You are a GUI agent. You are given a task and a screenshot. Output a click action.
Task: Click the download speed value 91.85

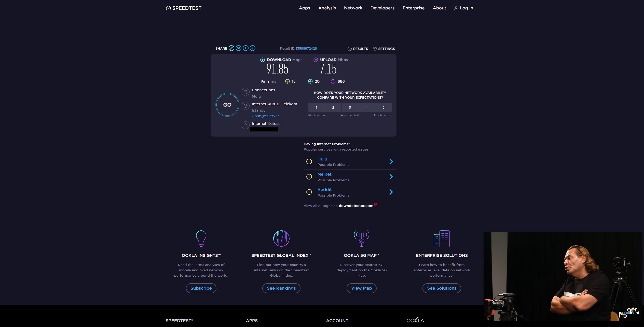click(x=277, y=69)
